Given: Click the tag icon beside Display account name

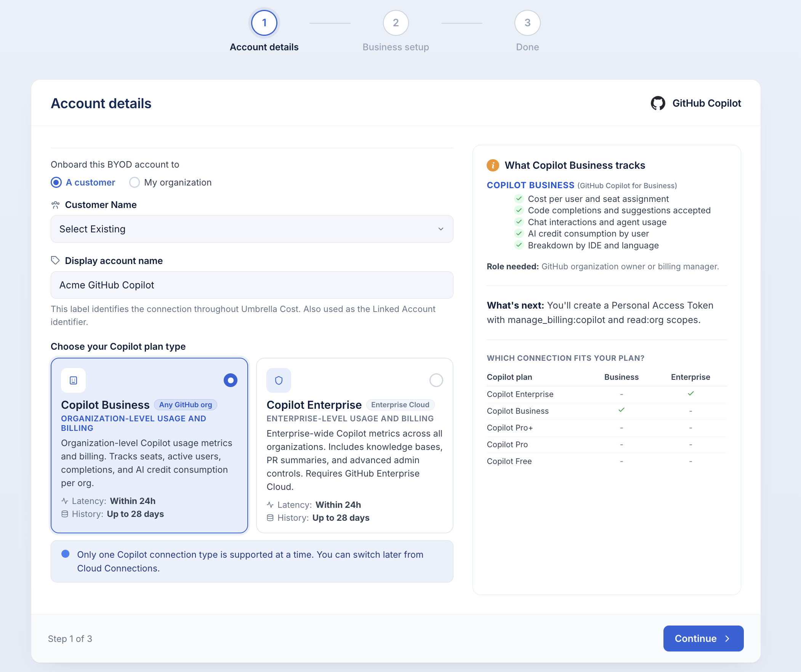Looking at the screenshot, I should 55,261.
